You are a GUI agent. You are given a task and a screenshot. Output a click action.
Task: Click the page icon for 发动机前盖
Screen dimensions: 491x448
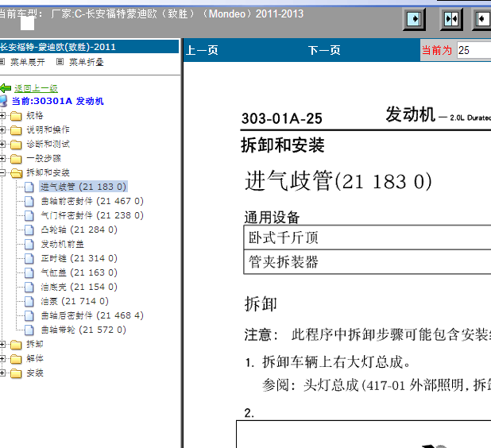29,244
